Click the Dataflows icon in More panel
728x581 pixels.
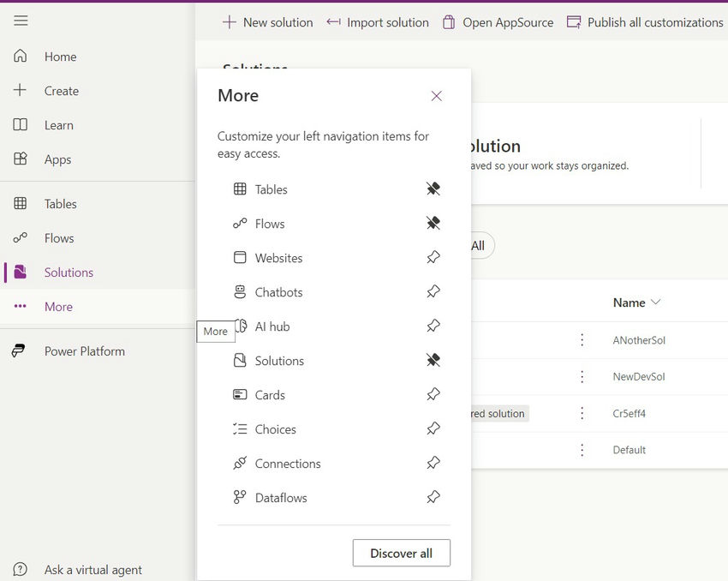[240, 498]
